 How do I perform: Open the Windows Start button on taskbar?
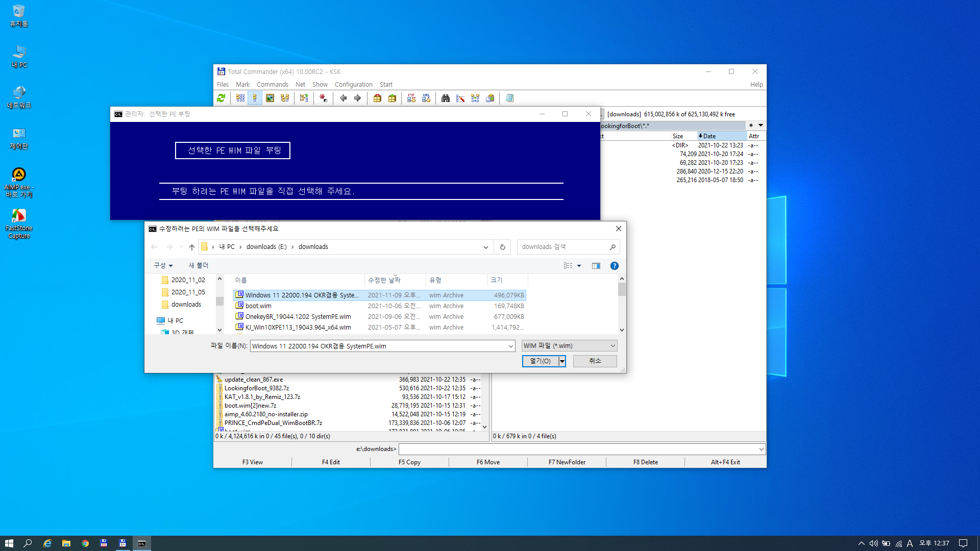tap(9, 543)
